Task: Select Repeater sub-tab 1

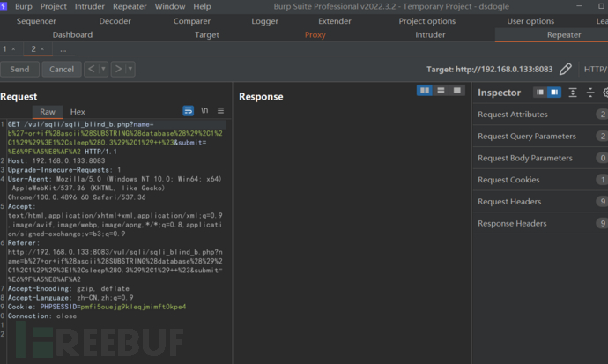Action: pyautogui.click(x=4, y=49)
